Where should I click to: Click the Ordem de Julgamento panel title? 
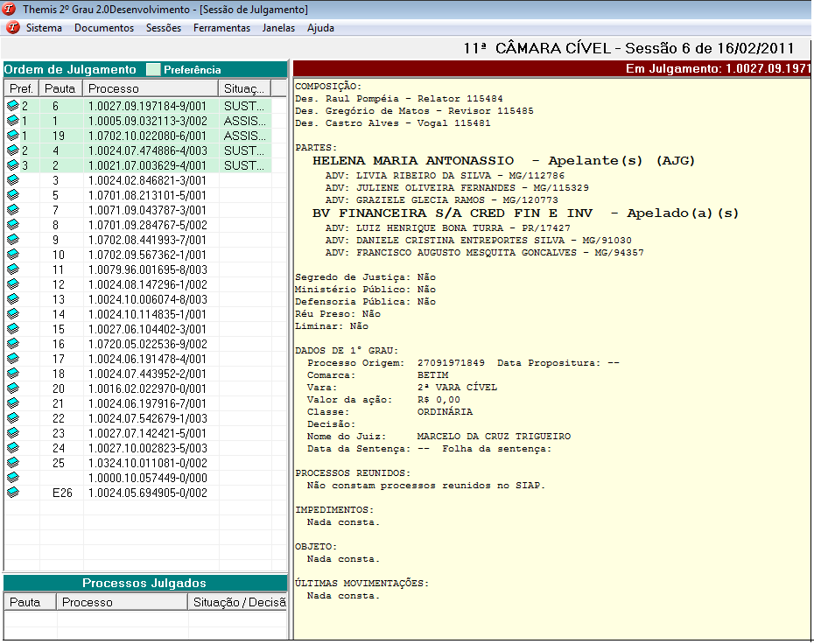(70, 69)
